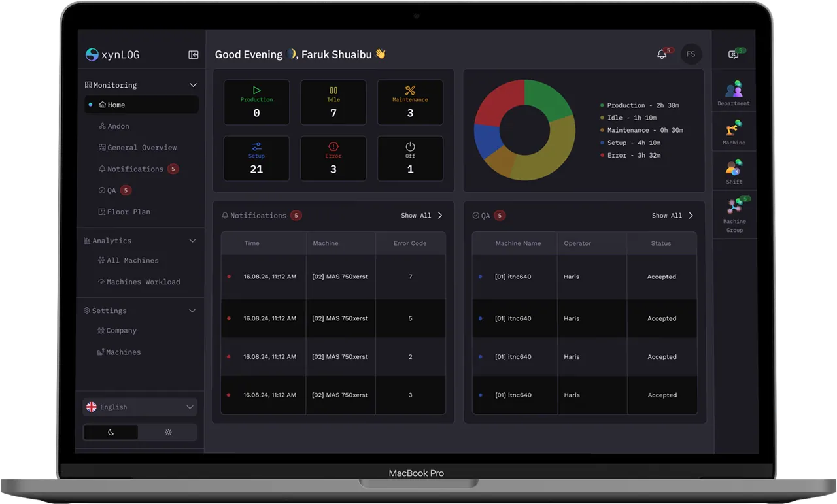Open the English language dropdown

[139, 407]
